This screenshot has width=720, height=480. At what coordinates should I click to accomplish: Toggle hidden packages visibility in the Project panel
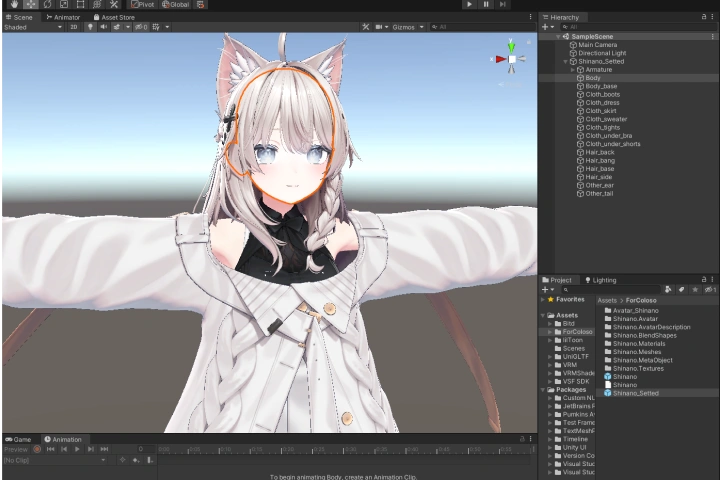tap(710, 289)
